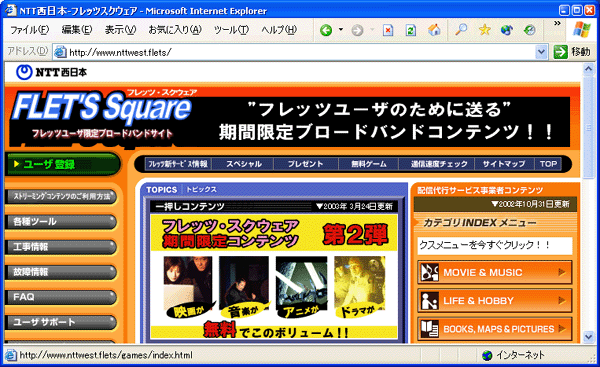This screenshot has height=367, width=600.
Task: Open the Back button history dropdown arrow
Action: (341, 29)
